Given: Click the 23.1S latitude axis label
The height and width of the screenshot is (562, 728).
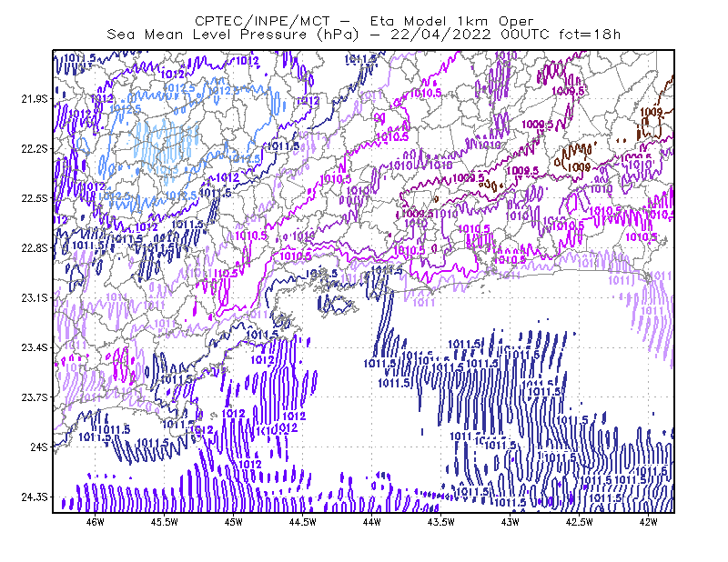Looking at the screenshot, I should coord(34,297).
